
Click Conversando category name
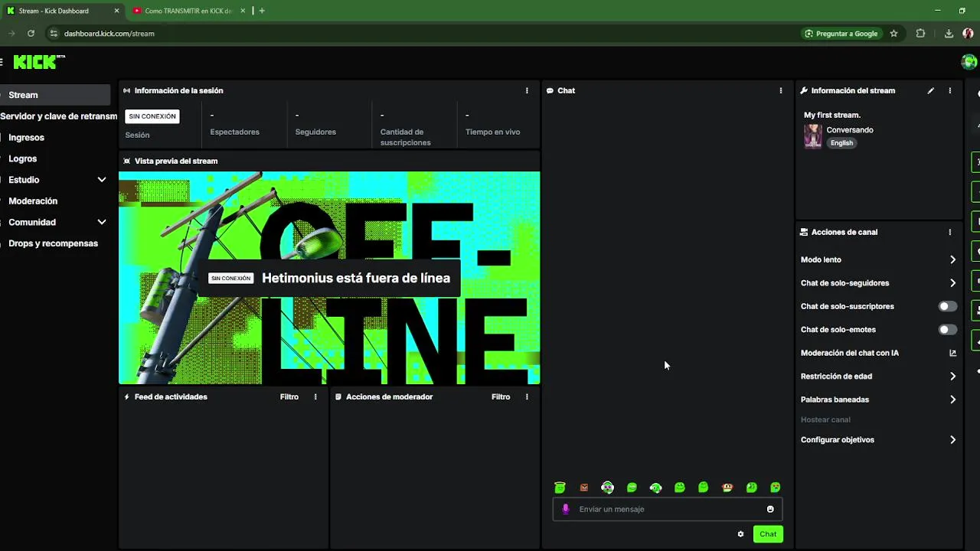[x=850, y=130]
